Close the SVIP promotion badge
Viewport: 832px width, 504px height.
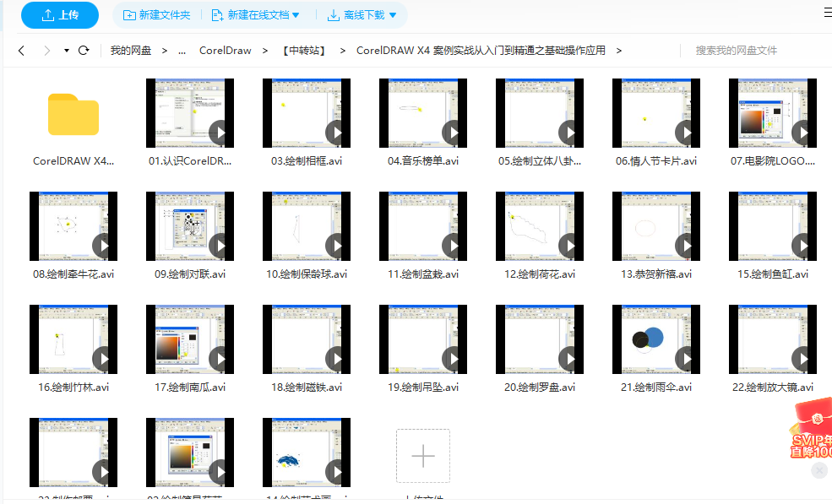[819, 470]
